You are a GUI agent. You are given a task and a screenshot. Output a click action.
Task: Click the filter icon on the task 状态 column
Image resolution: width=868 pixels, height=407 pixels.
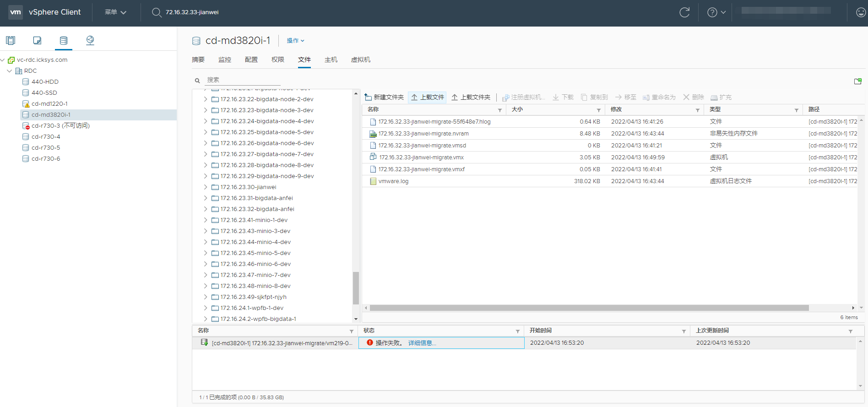[518, 331]
